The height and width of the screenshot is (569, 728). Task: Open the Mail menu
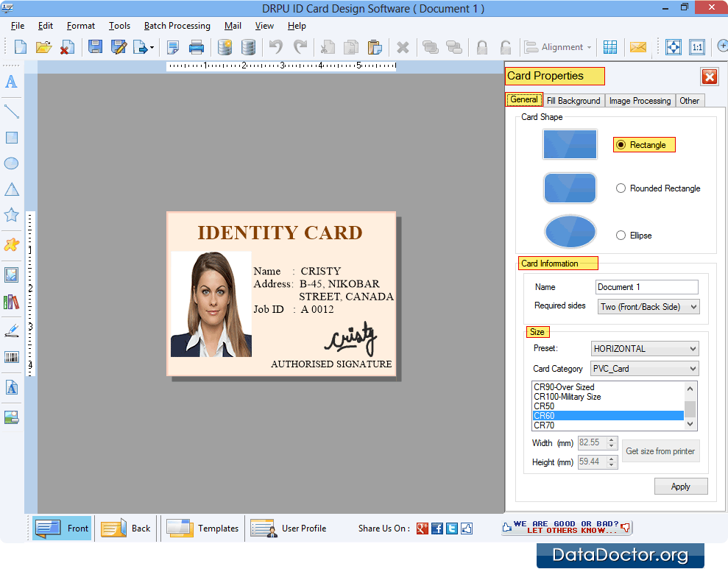[233, 26]
